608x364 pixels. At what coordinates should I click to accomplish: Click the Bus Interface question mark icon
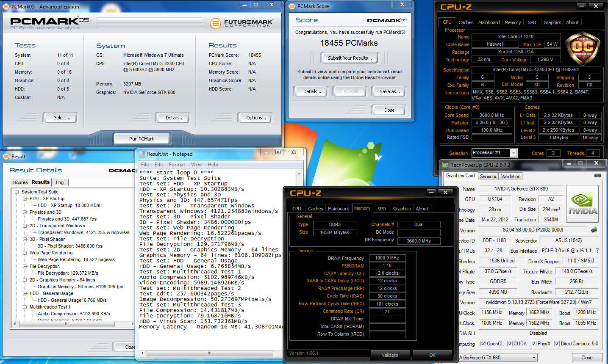(597, 251)
